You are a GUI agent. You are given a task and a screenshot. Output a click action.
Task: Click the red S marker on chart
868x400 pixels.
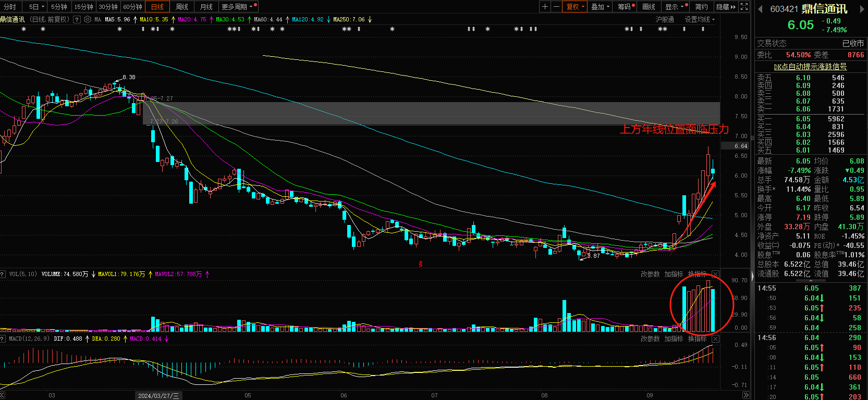(x=421, y=264)
